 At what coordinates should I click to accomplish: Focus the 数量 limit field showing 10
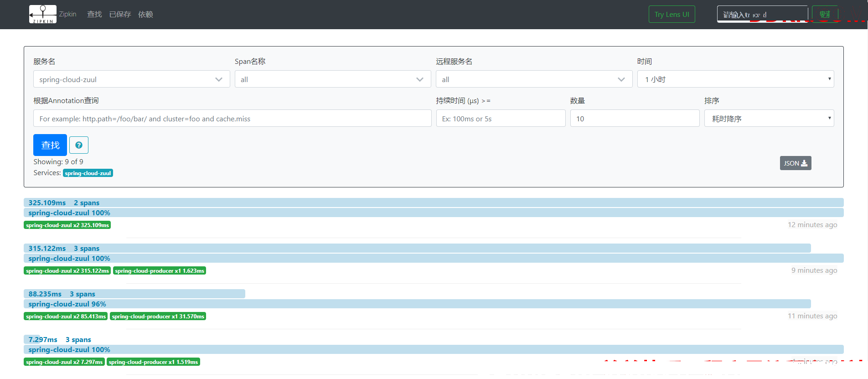635,118
